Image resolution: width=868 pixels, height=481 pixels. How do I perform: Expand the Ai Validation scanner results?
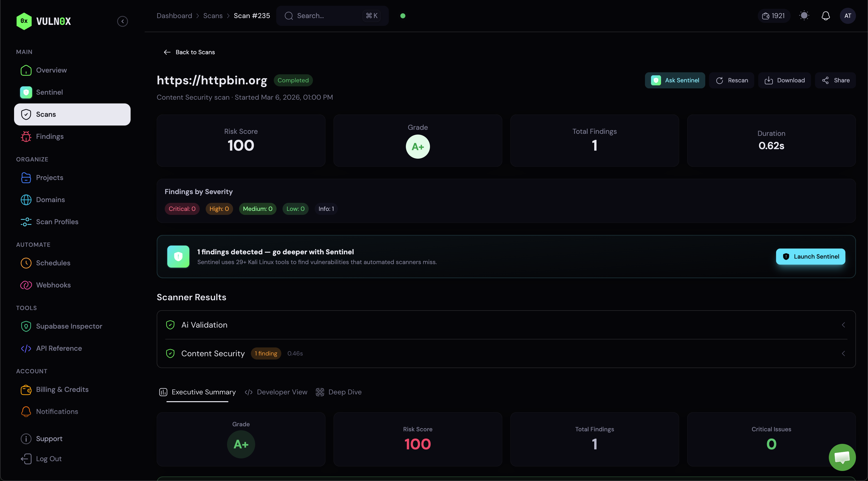point(843,325)
